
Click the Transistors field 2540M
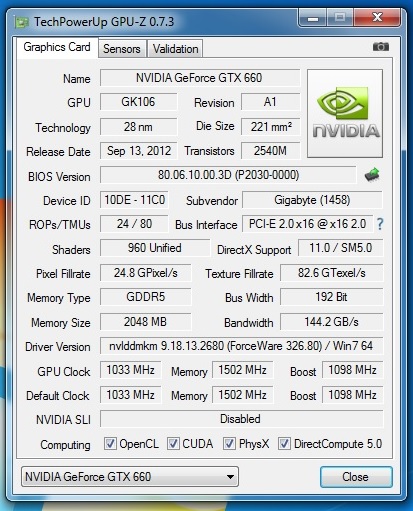point(270,151)
